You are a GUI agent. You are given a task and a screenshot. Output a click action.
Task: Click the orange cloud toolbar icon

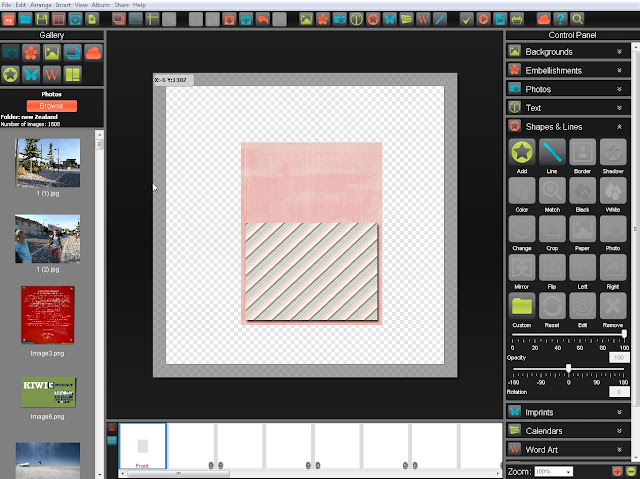544,19
